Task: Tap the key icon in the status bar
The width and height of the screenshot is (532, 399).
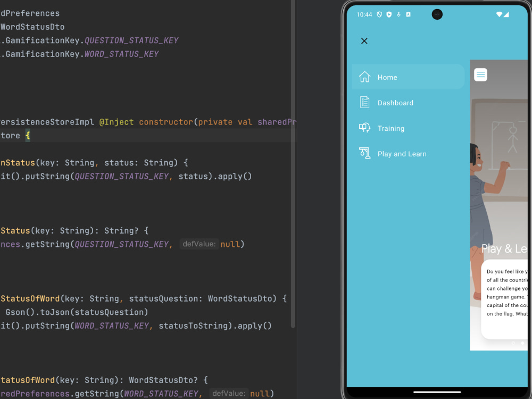Action: click(x=398, y=14)
